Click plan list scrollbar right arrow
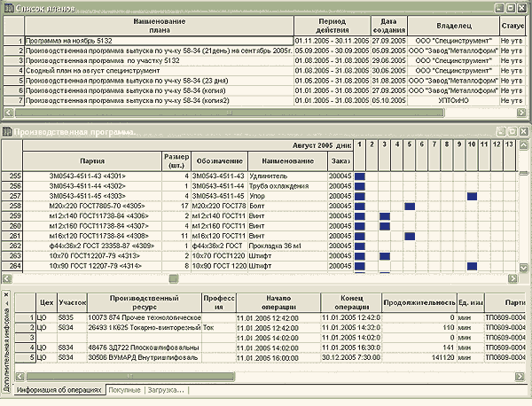Viewport: 532px width, 406px height. (521, 113)
